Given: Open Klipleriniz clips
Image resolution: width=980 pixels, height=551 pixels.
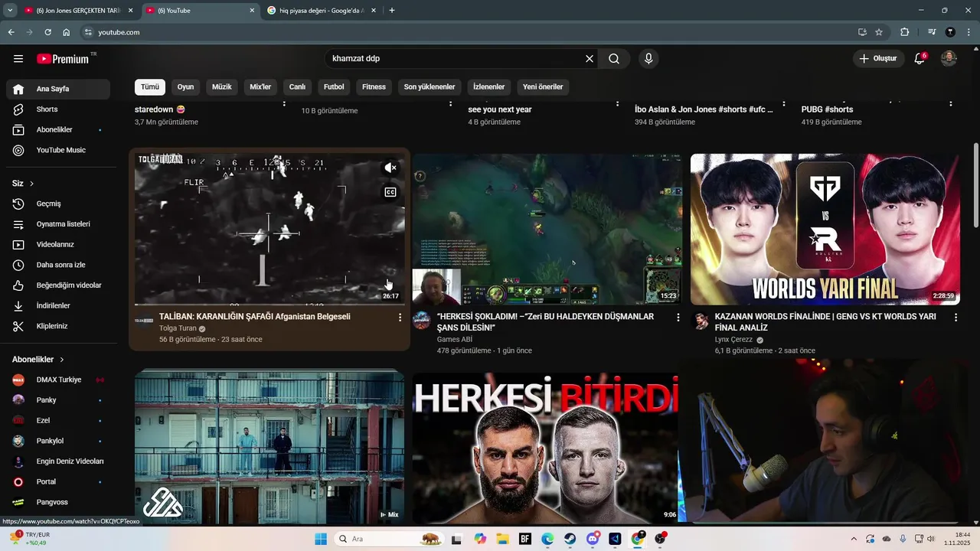Looking at the screenshot, I should click(x=58, y=326).
